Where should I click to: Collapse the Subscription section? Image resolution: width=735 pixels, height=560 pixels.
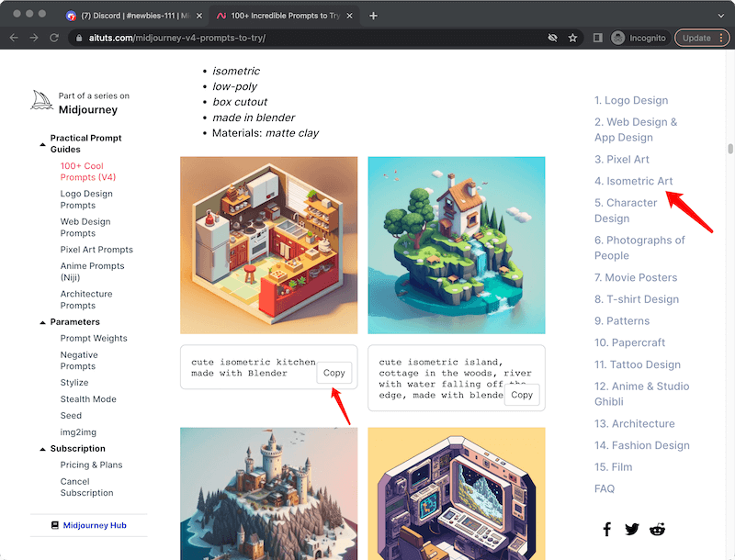[42, 449]
